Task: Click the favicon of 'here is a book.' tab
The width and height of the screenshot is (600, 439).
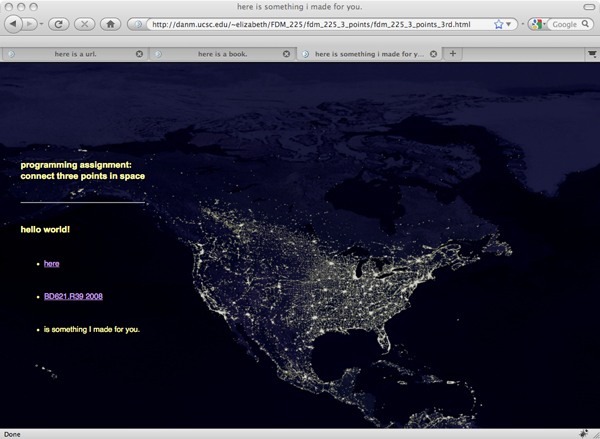Action: (158, 54)
